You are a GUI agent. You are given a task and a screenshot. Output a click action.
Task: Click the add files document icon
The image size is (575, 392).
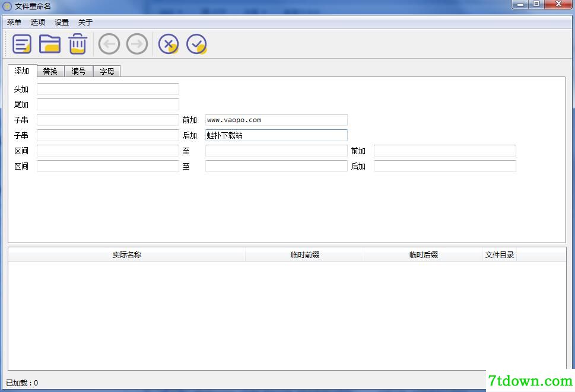point(21,44)
